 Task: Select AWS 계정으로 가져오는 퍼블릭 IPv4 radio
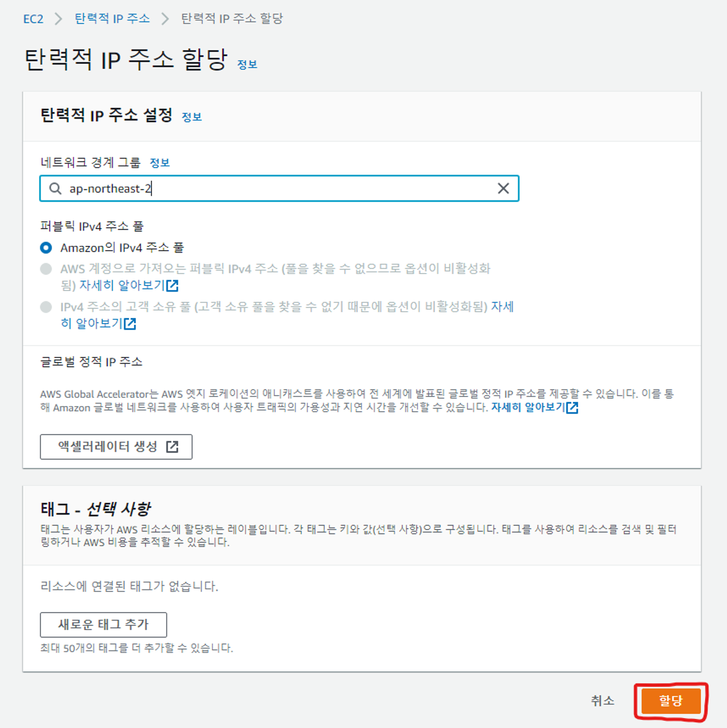pyautogui.click(x=46, y=269)
